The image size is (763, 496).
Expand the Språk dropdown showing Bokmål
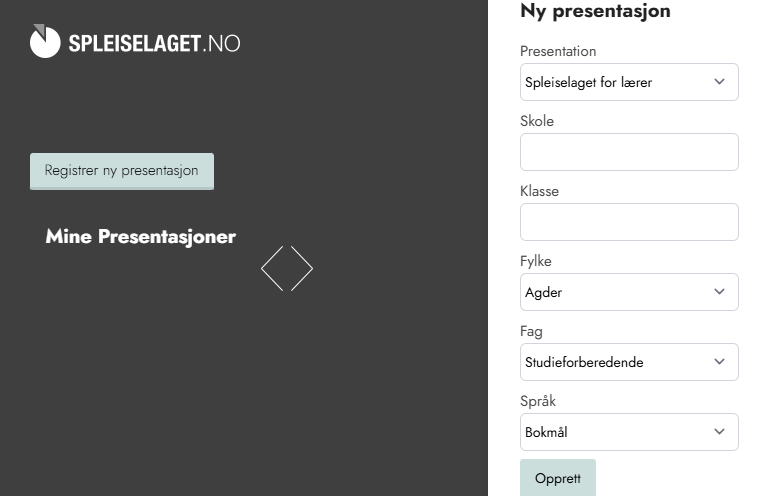pos(629,432)
